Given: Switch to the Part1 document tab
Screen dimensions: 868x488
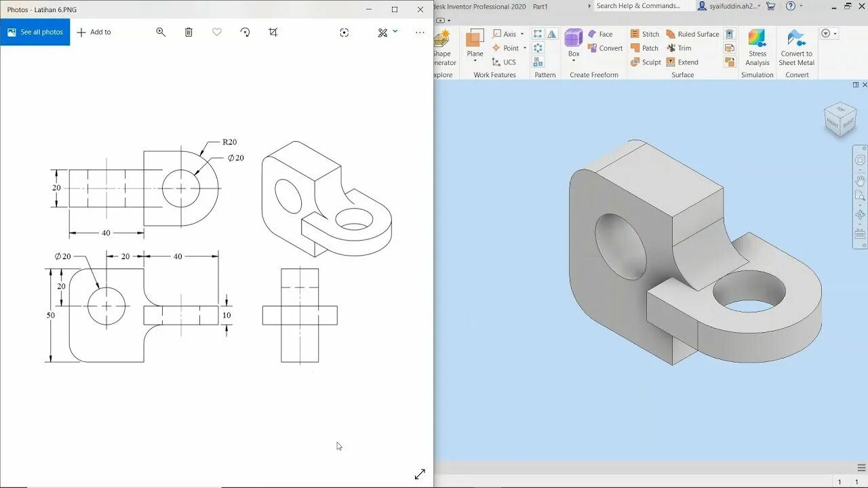Looking at the screenshot, I should click(x=540, y=6).
